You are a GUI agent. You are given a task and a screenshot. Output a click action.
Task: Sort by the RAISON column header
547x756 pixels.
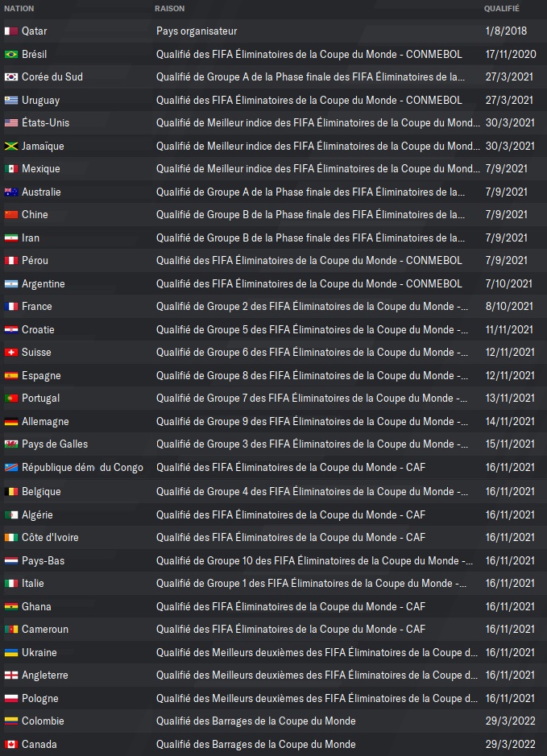[170, 9]
